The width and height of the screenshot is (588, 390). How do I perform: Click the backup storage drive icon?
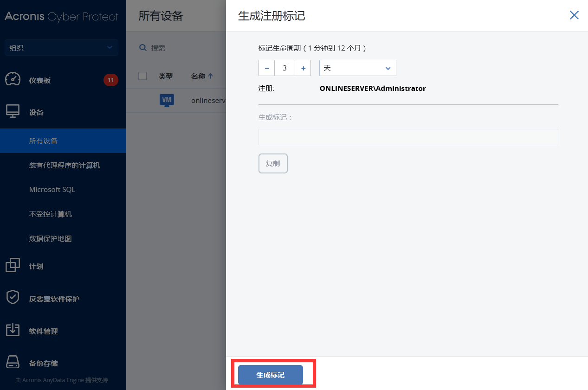click(13, 362)
